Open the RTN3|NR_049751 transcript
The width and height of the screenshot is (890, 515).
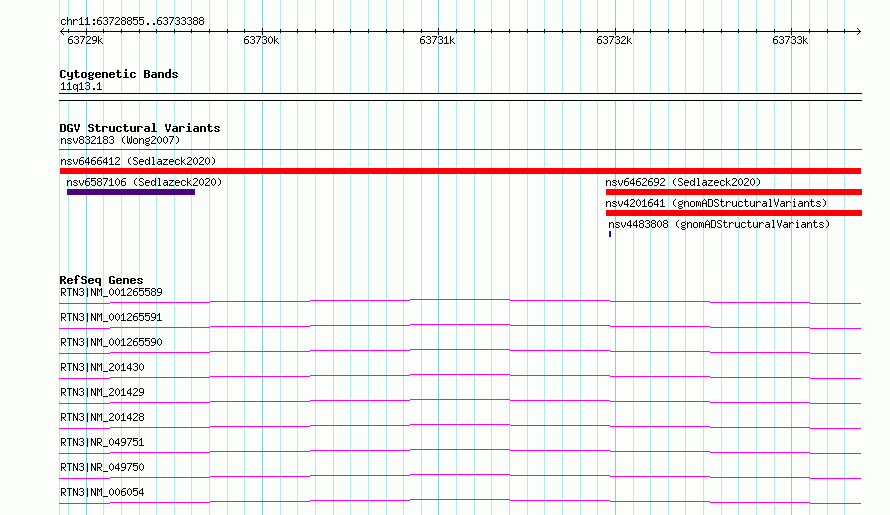[x=102, y=442]
